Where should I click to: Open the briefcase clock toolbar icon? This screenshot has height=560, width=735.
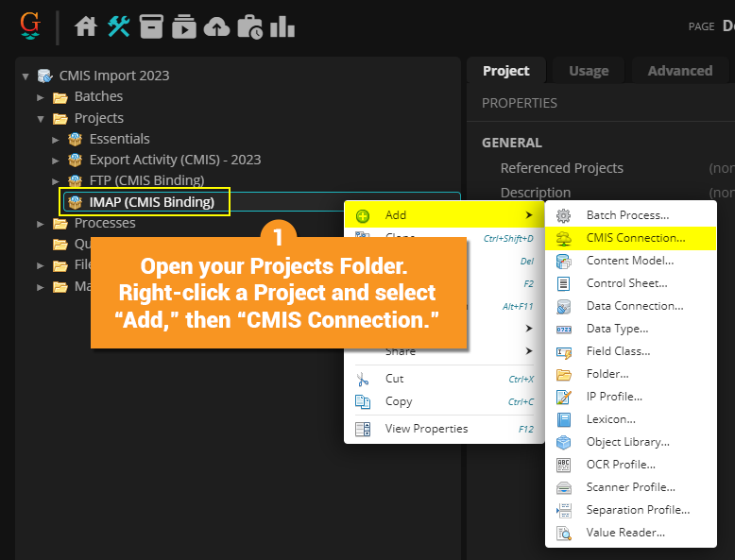tap(249, 26)
